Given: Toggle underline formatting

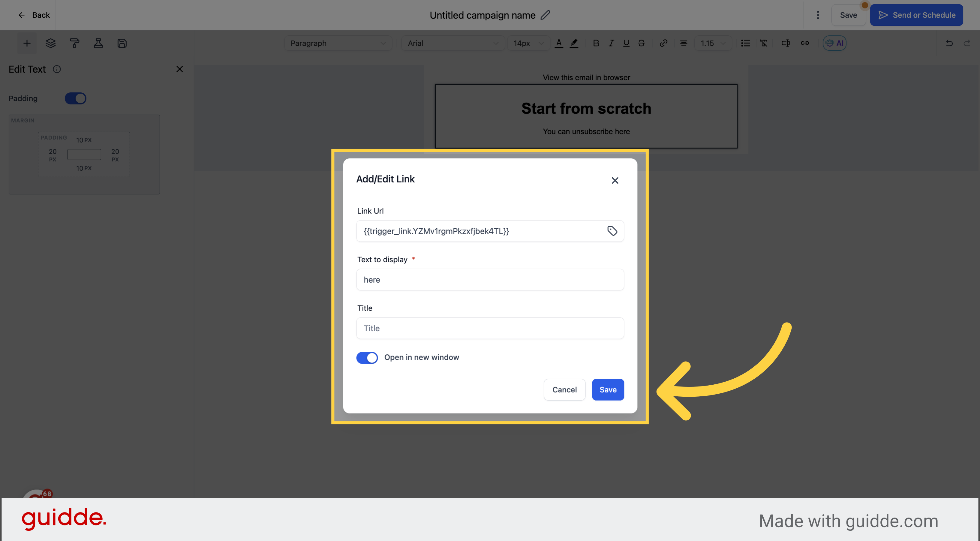Looking at the screenshot, I should click(x=626, y=44).
